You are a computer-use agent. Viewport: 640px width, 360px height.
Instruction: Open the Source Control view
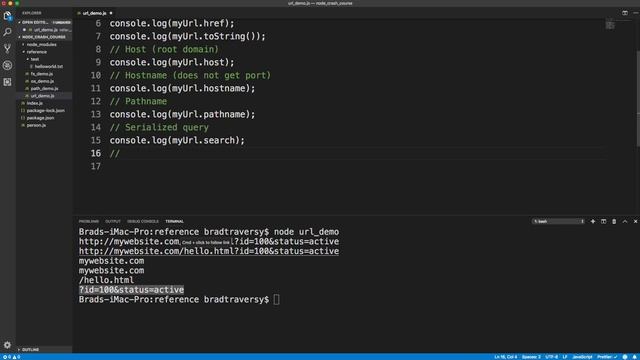(x=7, y=49)
